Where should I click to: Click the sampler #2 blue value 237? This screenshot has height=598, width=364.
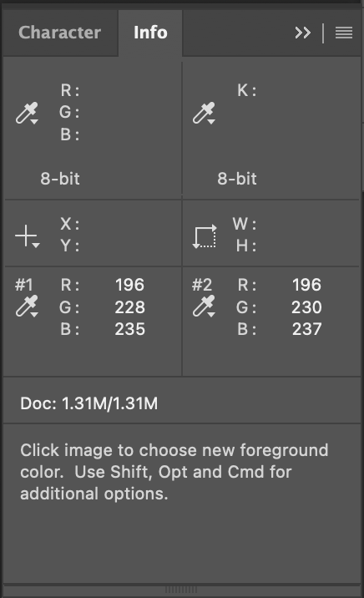[x=307, y=329]
